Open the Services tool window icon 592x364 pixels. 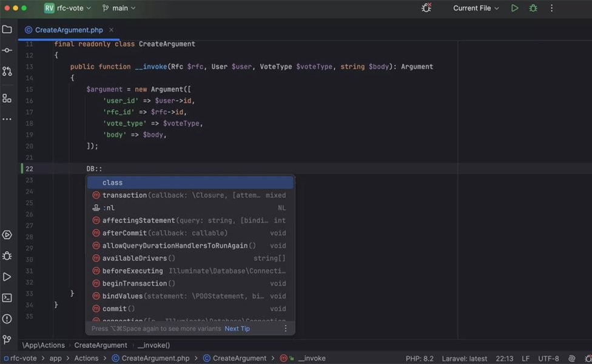pyautogui.click(x=7, y=235)
